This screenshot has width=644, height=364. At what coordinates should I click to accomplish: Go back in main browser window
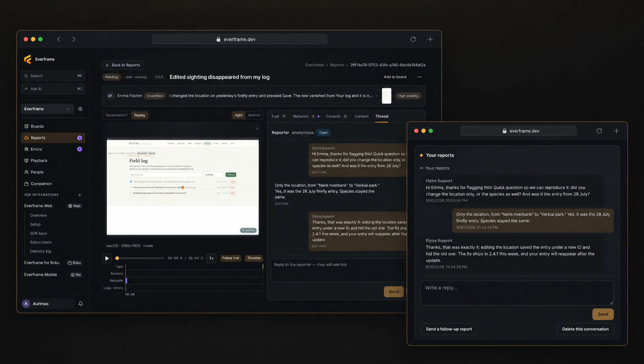tap(59, 39)
